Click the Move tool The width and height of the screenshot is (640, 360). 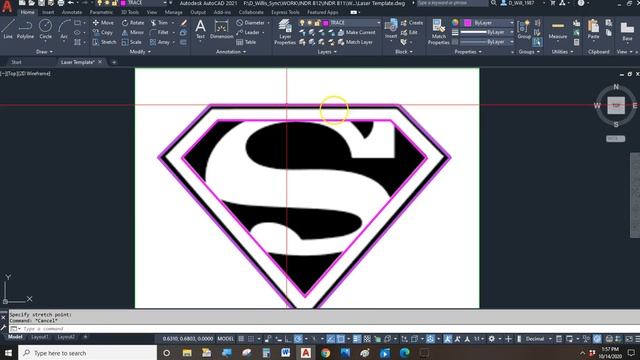(x=103, y=23)
